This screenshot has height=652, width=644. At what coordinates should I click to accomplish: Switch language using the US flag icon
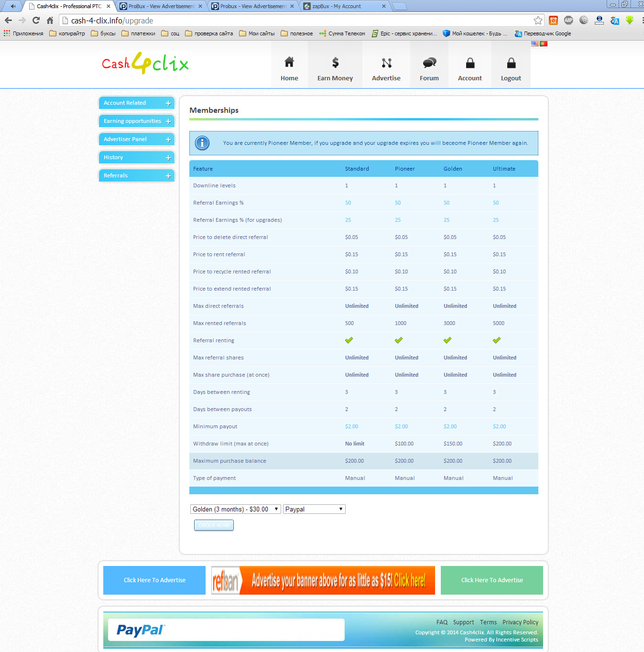535,44
